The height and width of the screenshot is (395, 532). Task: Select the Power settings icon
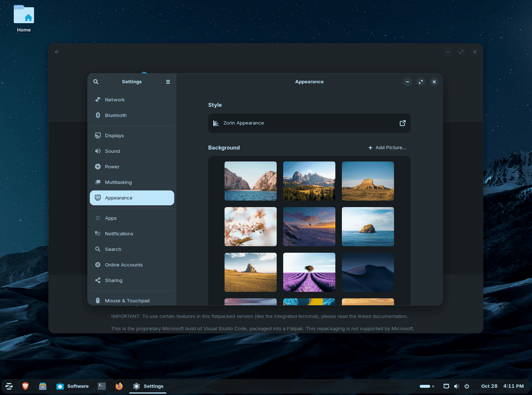click(x=97, y=167)
